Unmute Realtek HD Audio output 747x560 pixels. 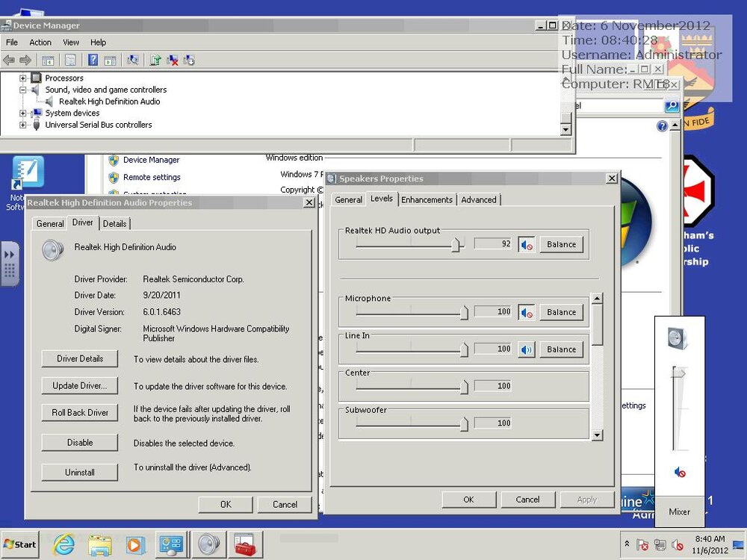click(527, 244)
